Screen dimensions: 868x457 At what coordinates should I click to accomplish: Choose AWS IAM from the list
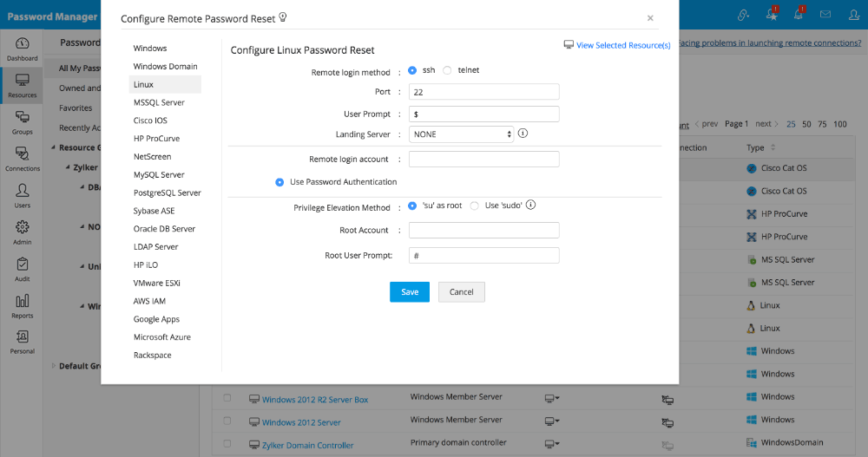click(x=149, y=301)
